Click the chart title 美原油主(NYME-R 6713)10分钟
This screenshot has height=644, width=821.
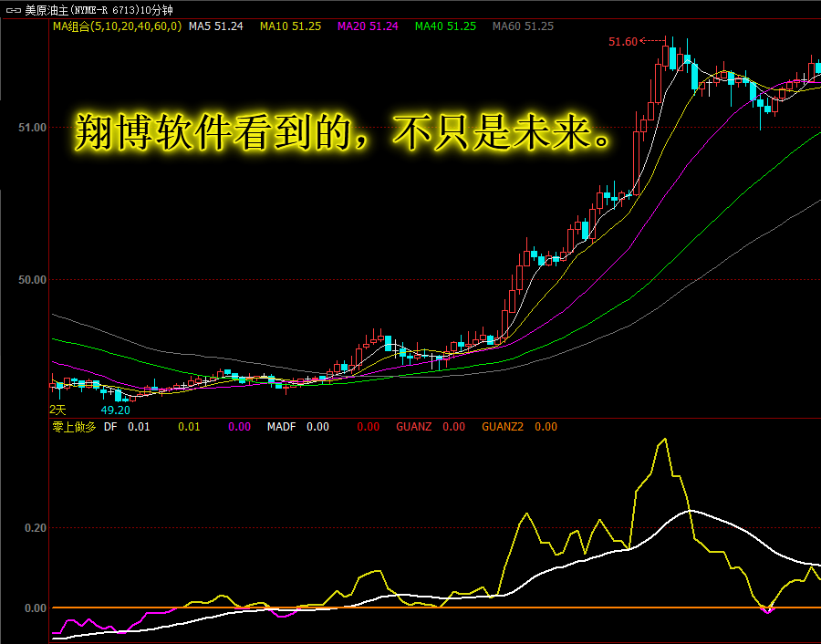[x=99, y=10]
